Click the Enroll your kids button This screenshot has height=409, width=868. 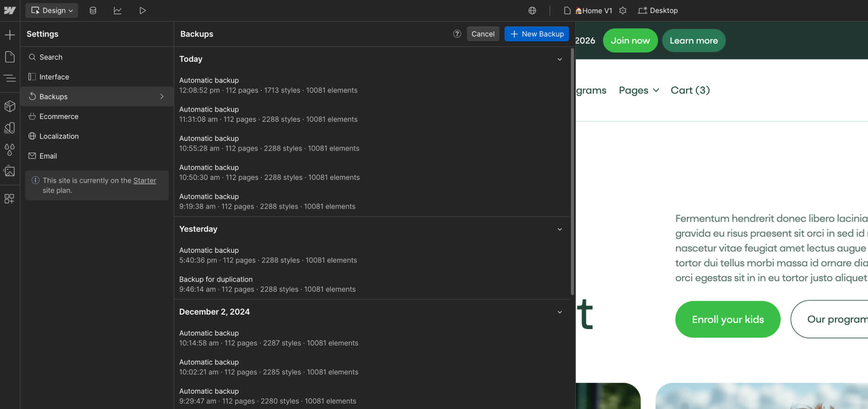click(x=728, y=319)
